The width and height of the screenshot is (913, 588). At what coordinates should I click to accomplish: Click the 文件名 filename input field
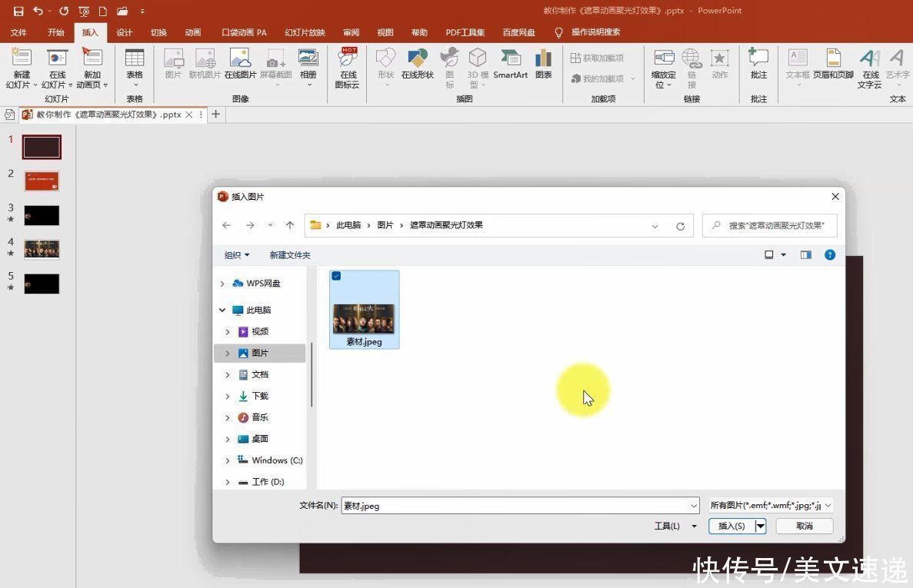[x=520, y=506]
